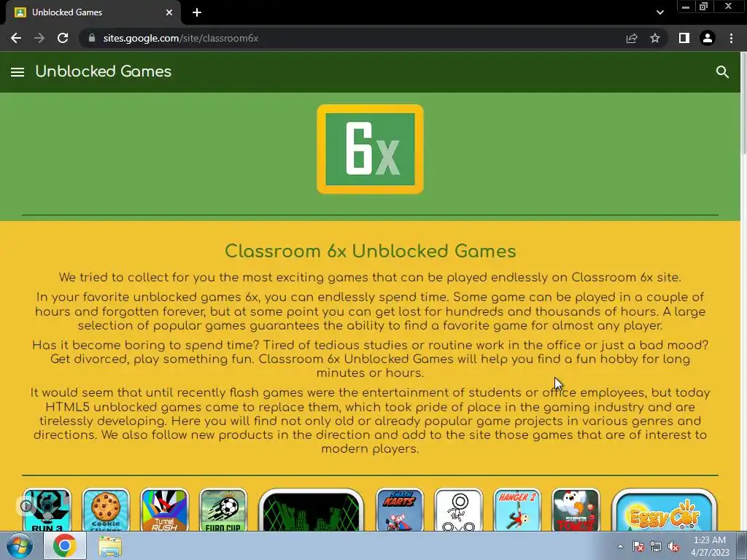Close the Unblocked Games tab
This screenshot has width=747, height=560.
click(169, 12)
